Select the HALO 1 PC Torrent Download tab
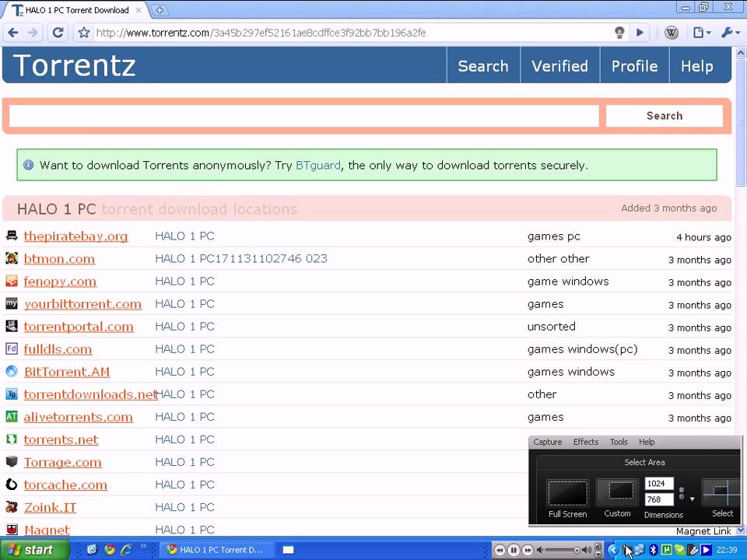Screen dimensions: 747x560 coord(76,10)
